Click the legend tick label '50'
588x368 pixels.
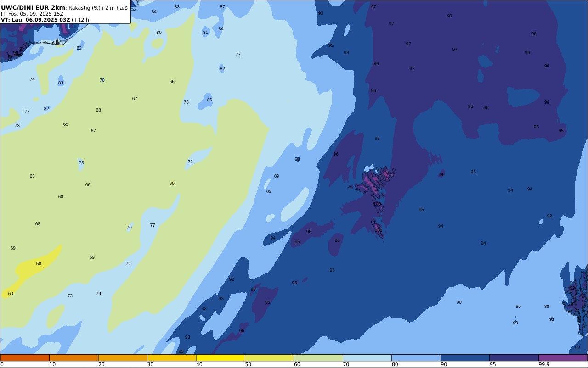248,364
